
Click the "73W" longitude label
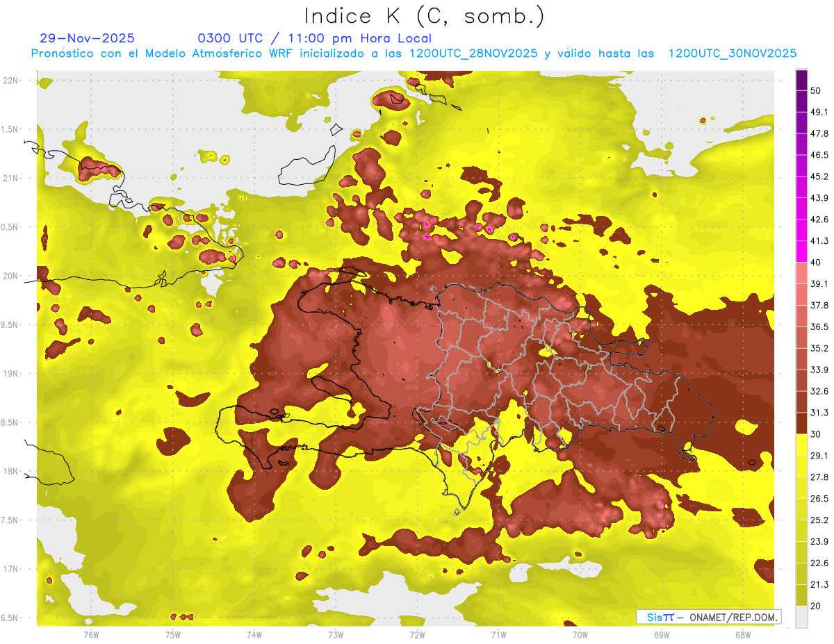[336, 635]
